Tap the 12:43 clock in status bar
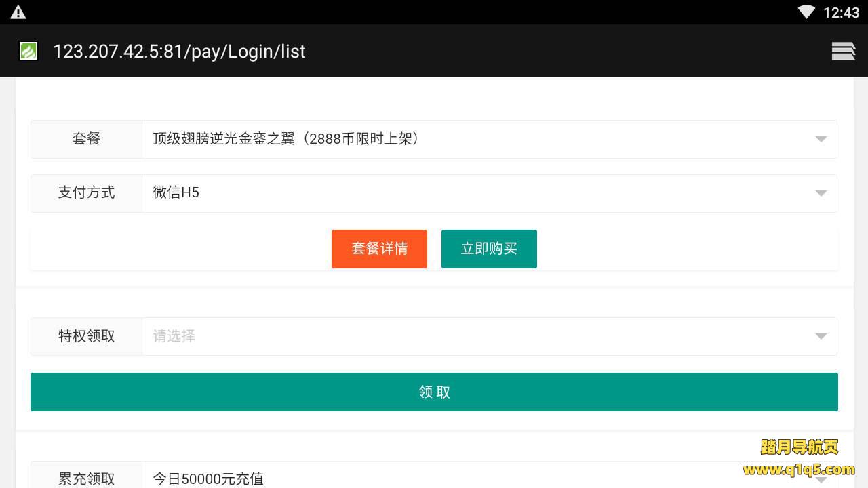Viewport: 868px width, 488px height. pos(841,12)
